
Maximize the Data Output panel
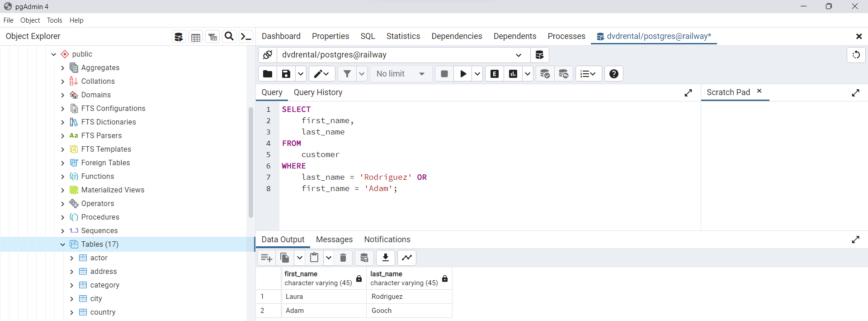pos(856,240)
